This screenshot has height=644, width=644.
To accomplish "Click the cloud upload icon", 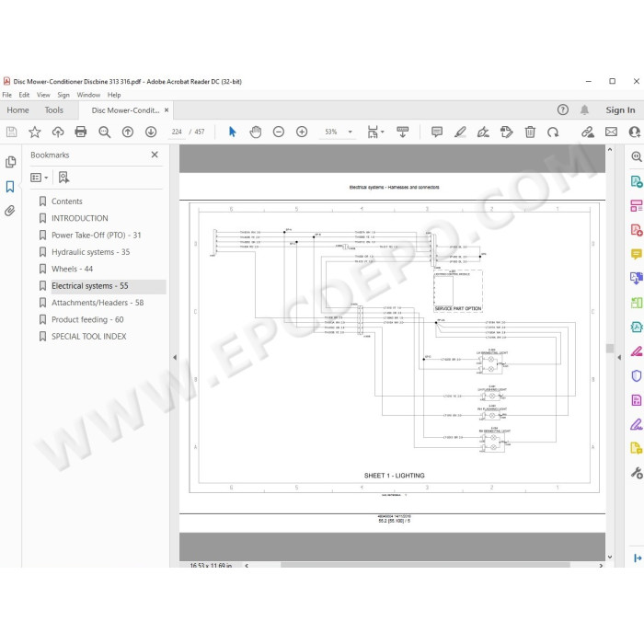I will tap(58, 132).
